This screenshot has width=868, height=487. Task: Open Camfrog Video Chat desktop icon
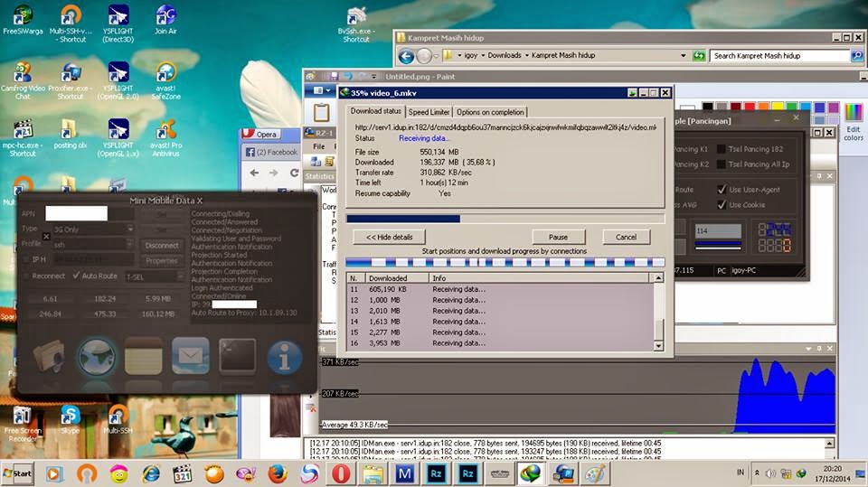point(23,80)
